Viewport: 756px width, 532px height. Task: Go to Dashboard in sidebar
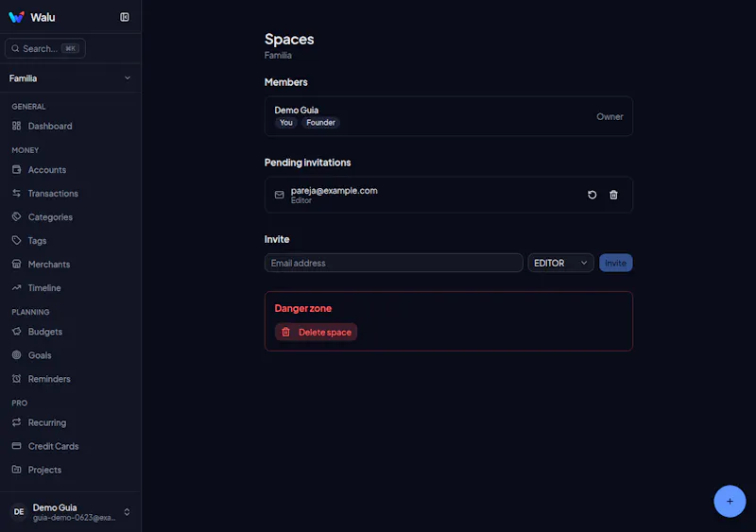(x=70, y=126)
